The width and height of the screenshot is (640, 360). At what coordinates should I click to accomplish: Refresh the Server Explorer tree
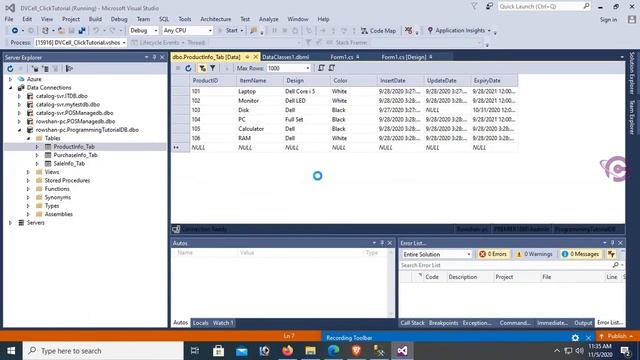coord(10,69)
